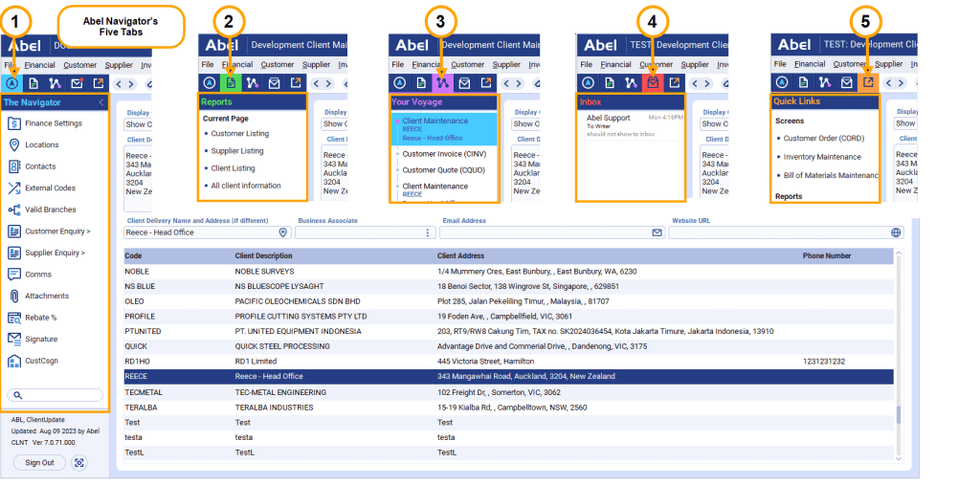The height and width of the screenshot is (485, 980).
Task: Select the purple highlighted Your Voyage icon
Action: click(x=441, y=83)
